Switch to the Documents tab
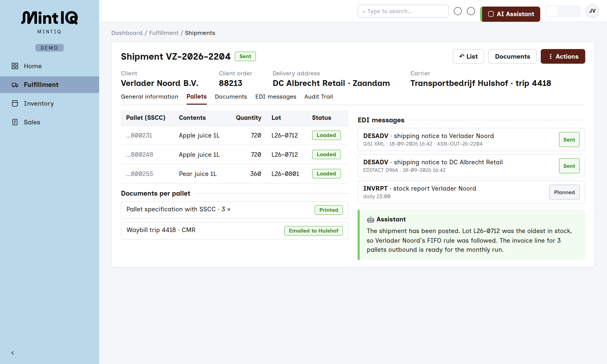The width and height of the screenshot is (607, 364). tap(231, 97)
